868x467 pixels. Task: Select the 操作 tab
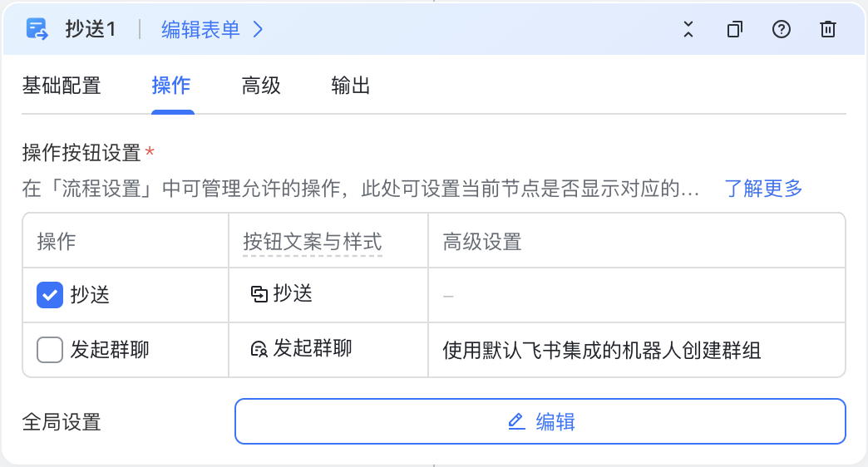pyautogui.click(x=171, y=86)
